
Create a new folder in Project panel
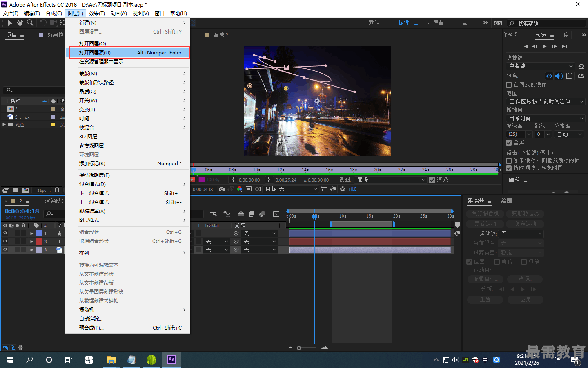(16, 190)
